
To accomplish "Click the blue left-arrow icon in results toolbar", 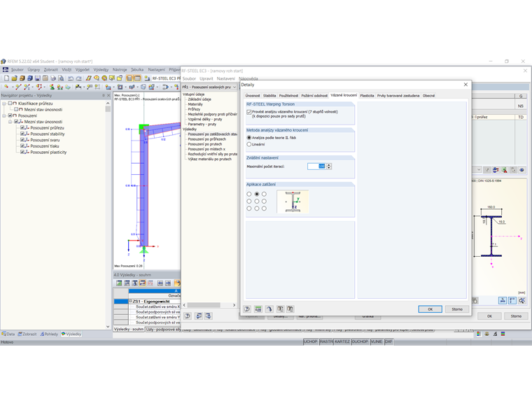I will pyautogui.click(x=160, y=283).
